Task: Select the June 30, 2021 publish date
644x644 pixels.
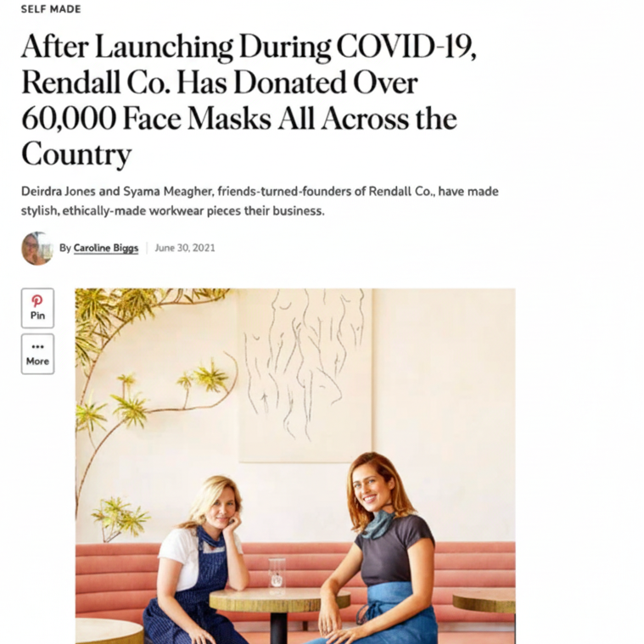Action: pos(185,248)
